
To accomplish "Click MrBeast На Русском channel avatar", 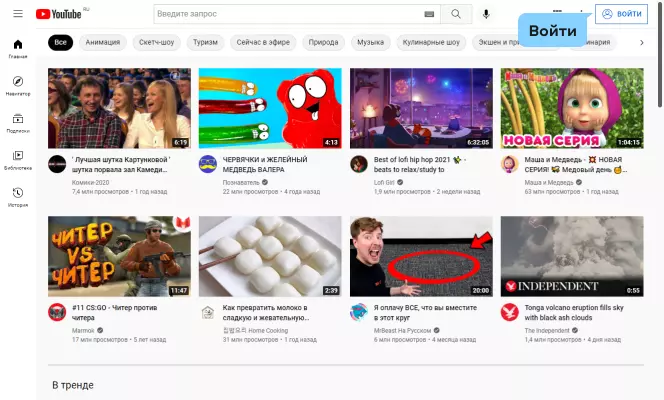I will click(x=359, y=312).
